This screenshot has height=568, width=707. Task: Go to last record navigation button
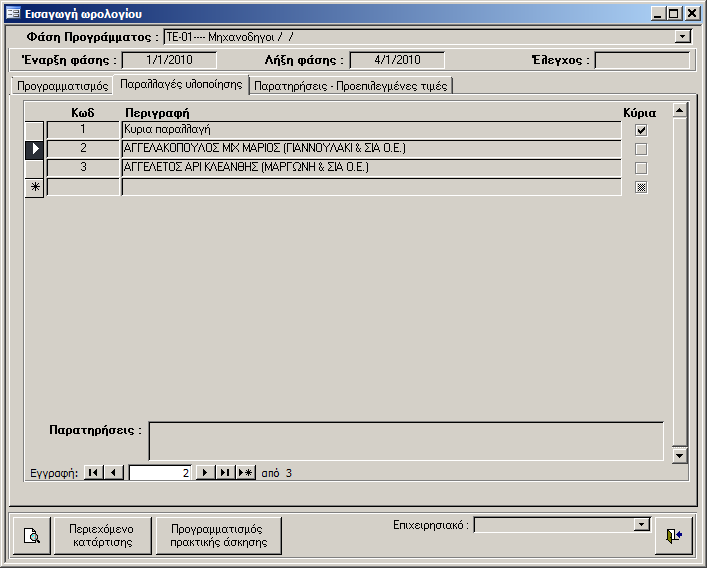point(225,473)
